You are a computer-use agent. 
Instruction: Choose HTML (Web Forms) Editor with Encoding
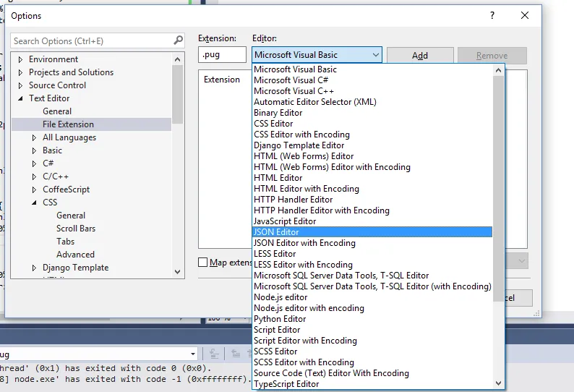[372, 167]
